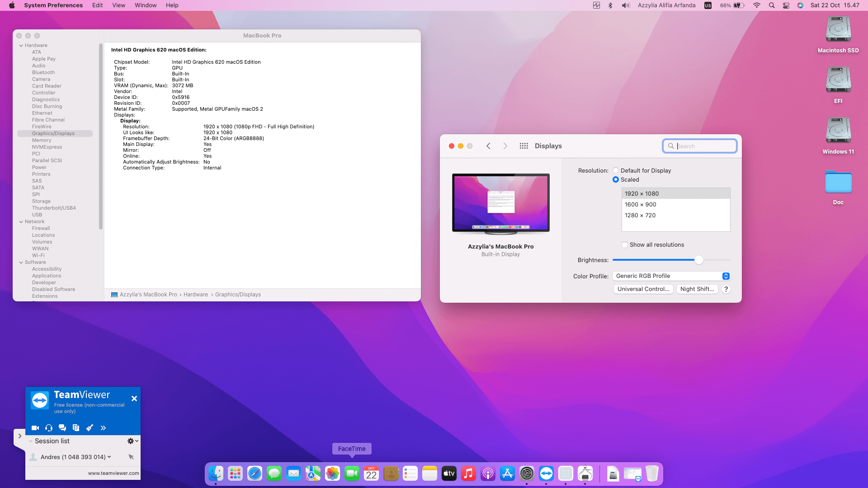
Task: Open Displays help question mark button
Action: (x=726, y=289)
